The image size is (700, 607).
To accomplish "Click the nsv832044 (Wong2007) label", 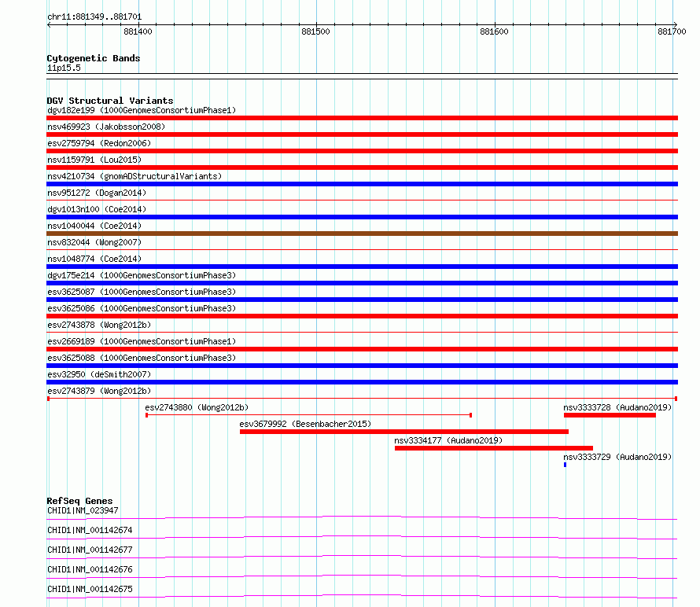I will [94, 242].
